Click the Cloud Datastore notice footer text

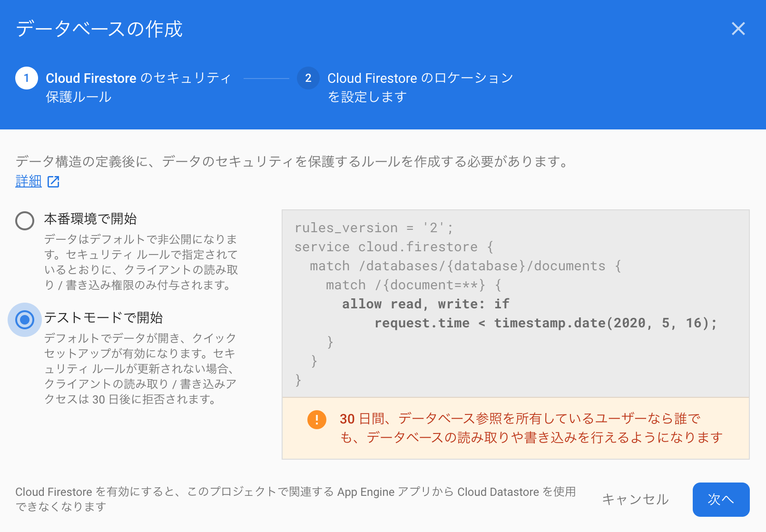coord(296,499)
